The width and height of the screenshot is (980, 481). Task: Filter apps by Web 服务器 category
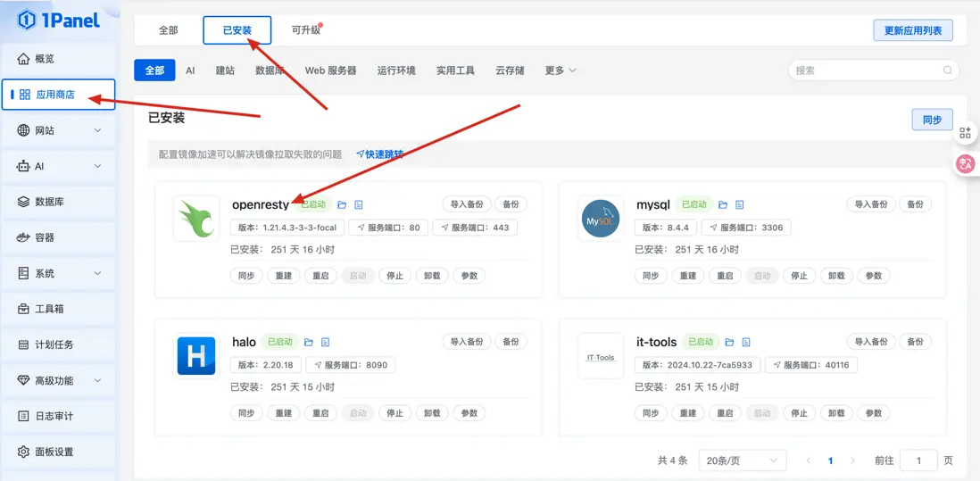coord(330,70)
